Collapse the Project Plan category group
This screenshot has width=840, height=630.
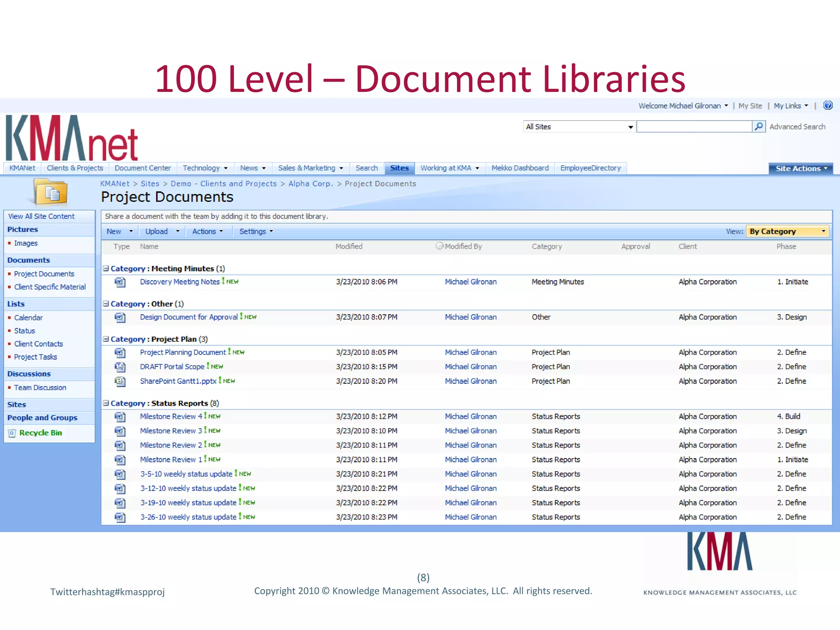(106, 339)
